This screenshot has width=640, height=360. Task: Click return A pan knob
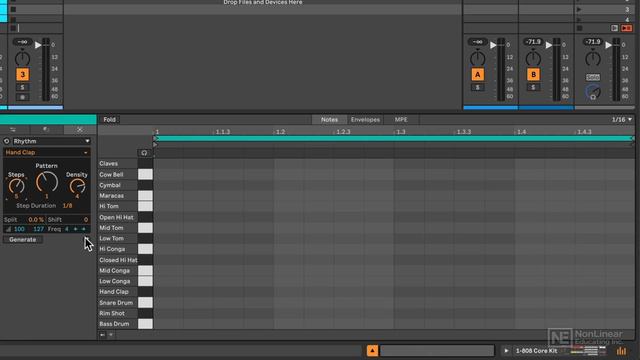pyautogui.click(x=478, y=59)
